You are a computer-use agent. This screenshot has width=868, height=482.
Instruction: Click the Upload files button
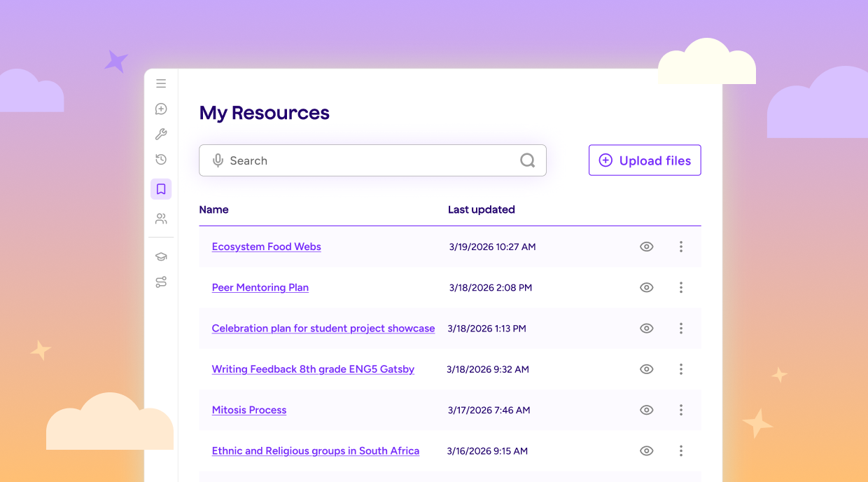tap(645, 160)
